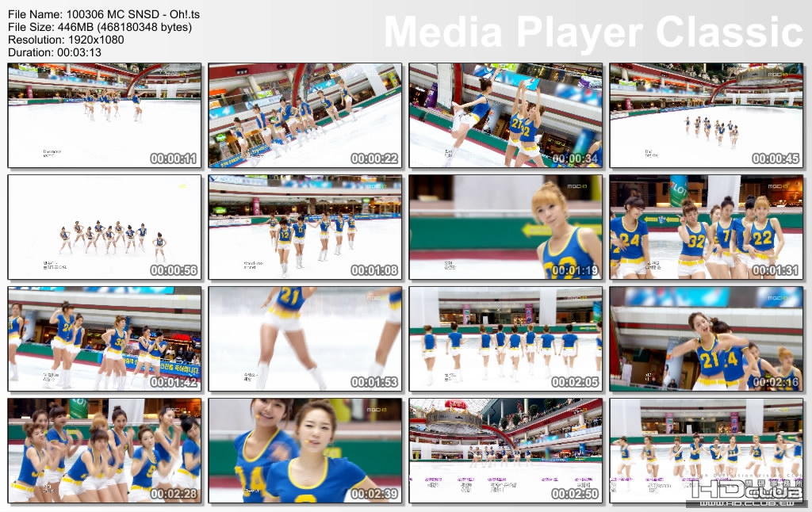Open the dance formation thumbnail at 00:00:56
The width and height of the screenshot is (812, 512).
pos(105,228)
